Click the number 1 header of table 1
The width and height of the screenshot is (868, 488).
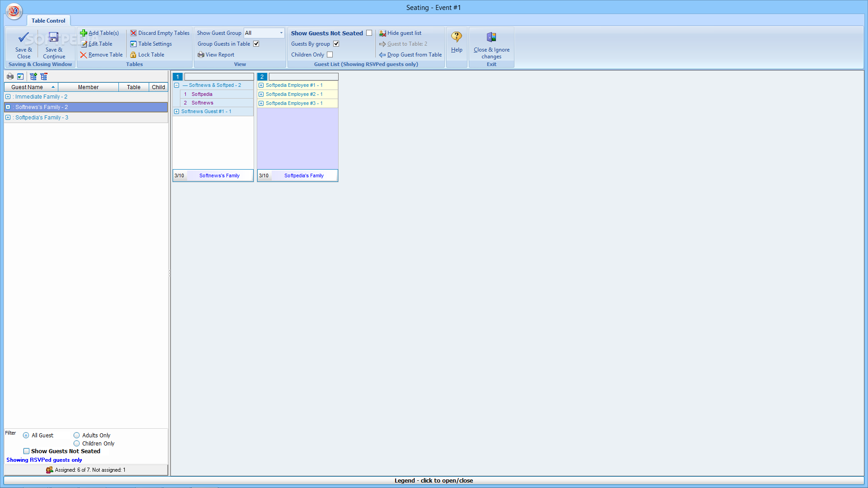[178, 77]
